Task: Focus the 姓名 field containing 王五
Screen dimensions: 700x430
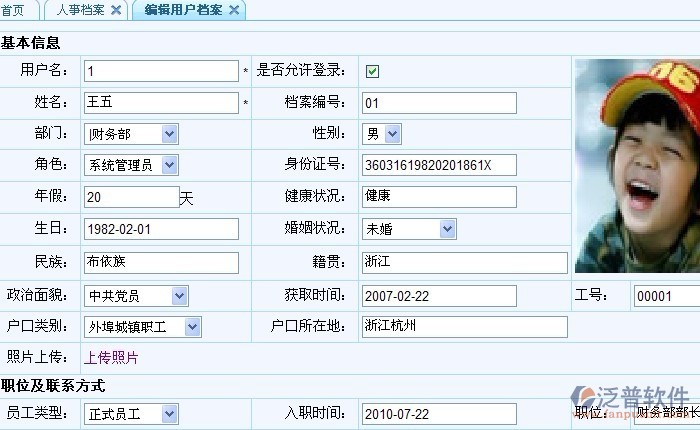Action: tap(161, 103)
